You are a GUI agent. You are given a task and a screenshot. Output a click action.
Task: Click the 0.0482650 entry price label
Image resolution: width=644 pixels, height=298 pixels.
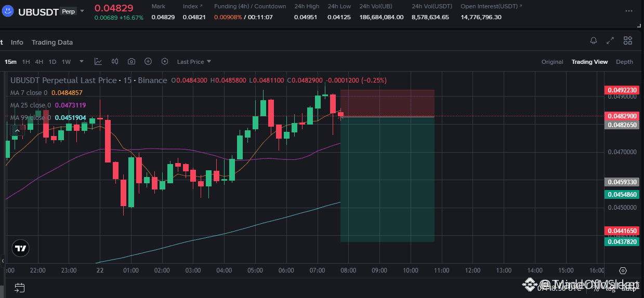pyautogui.click(x=623, y=125)
